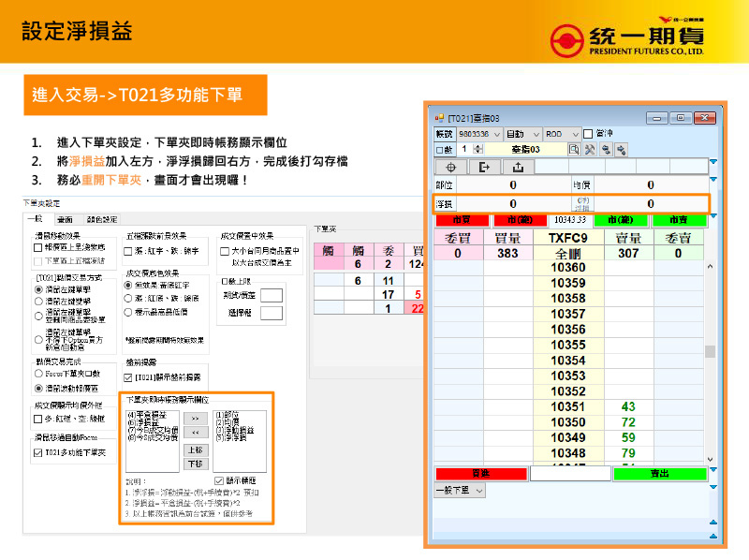Switch to the 顏色設定 tab in settings

coord(102,219)
